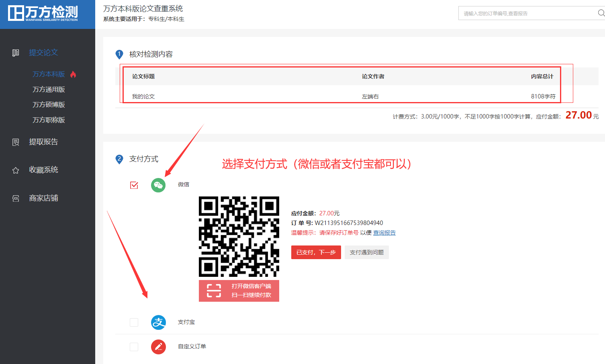Click the 打开微信客户端 扫一扫继续付款 banner
The image size is (605, 364).
click(239, 290)
